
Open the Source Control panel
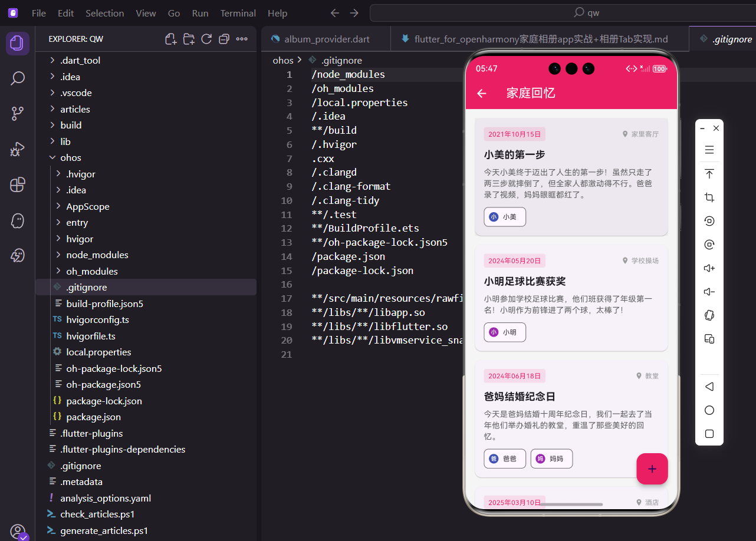[17, 113]
